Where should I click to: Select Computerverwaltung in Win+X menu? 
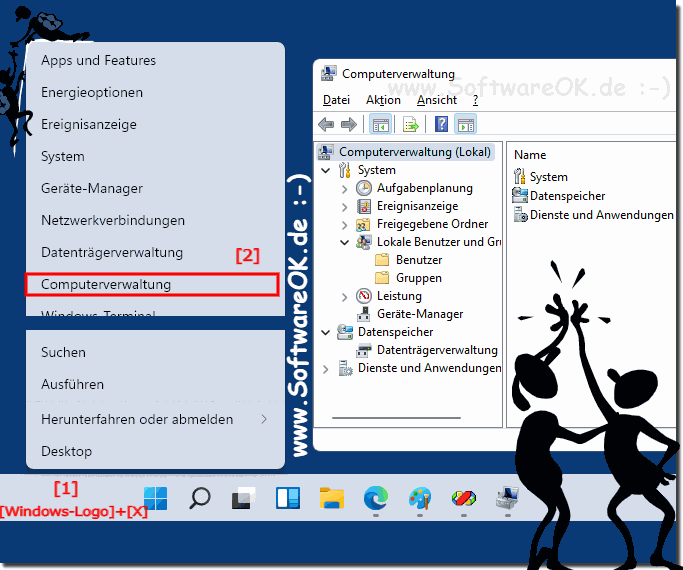[152, 284]
